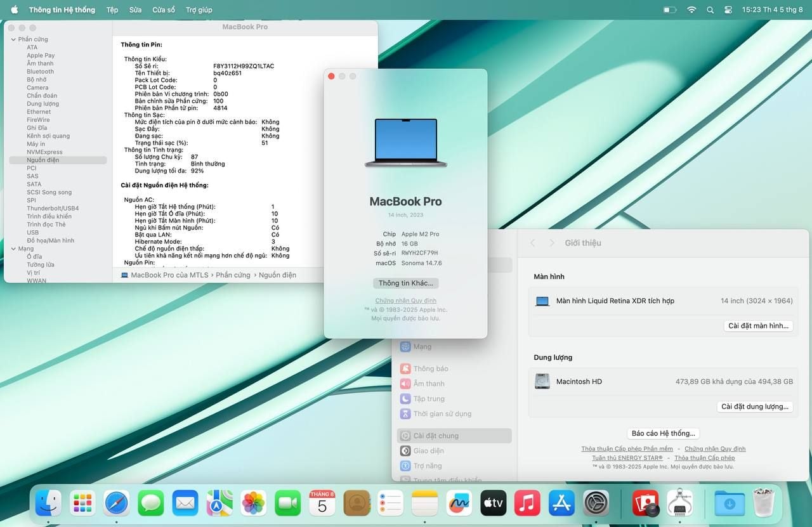Click the System Settings gear in the Dock
The height and width of the screenshot is (527, 812).
click(596, 503)
